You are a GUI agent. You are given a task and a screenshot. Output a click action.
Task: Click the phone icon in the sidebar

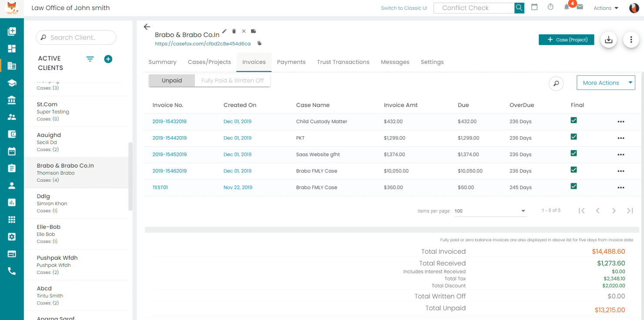pyautogui.click(x=12, y=271)
